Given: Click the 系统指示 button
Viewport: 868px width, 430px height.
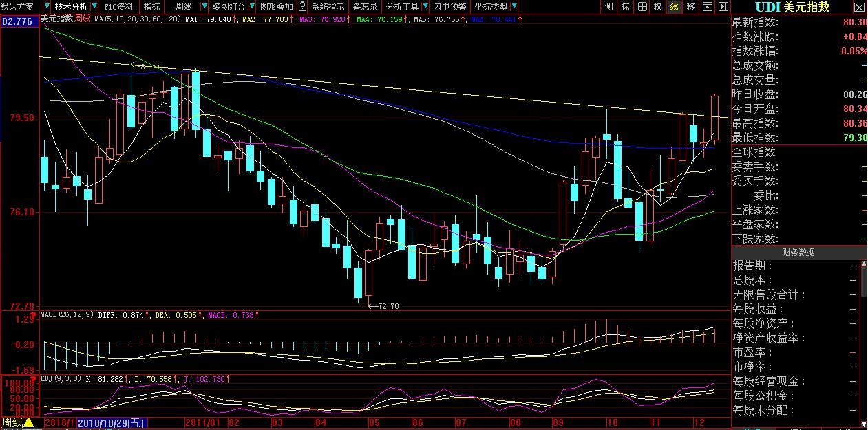Looking at the screenshot, I should click(x=328, y=7).
